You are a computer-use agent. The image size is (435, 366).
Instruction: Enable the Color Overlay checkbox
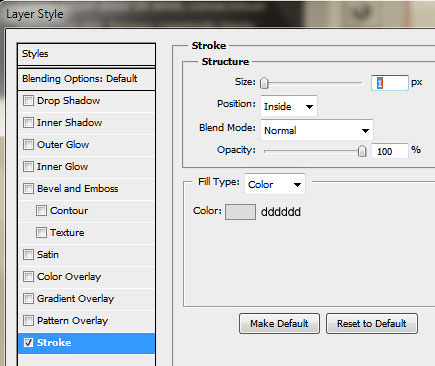point(28,277)
